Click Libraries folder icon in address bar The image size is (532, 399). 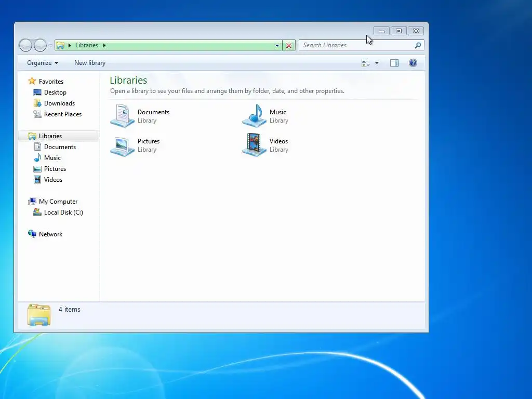(x=60, y=45)
